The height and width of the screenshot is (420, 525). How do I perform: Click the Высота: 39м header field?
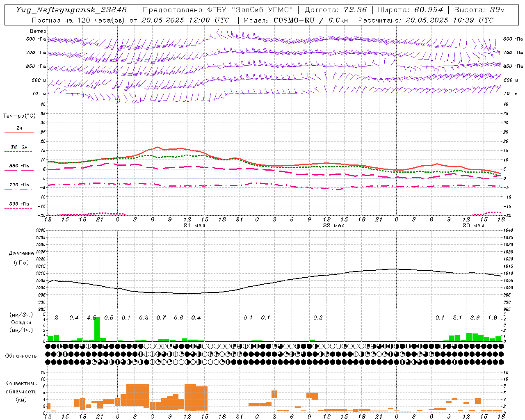point(479,10)
